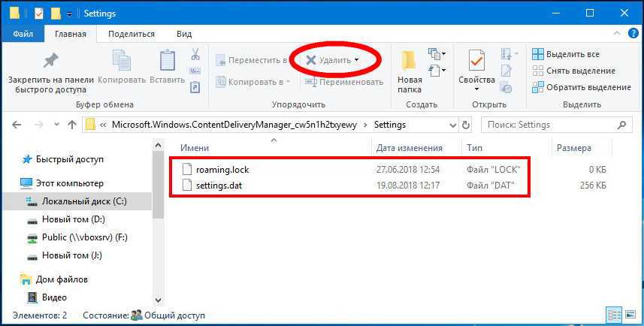
Task: Click the scissors Cut icon in ribbon
Action: (195, 54)
